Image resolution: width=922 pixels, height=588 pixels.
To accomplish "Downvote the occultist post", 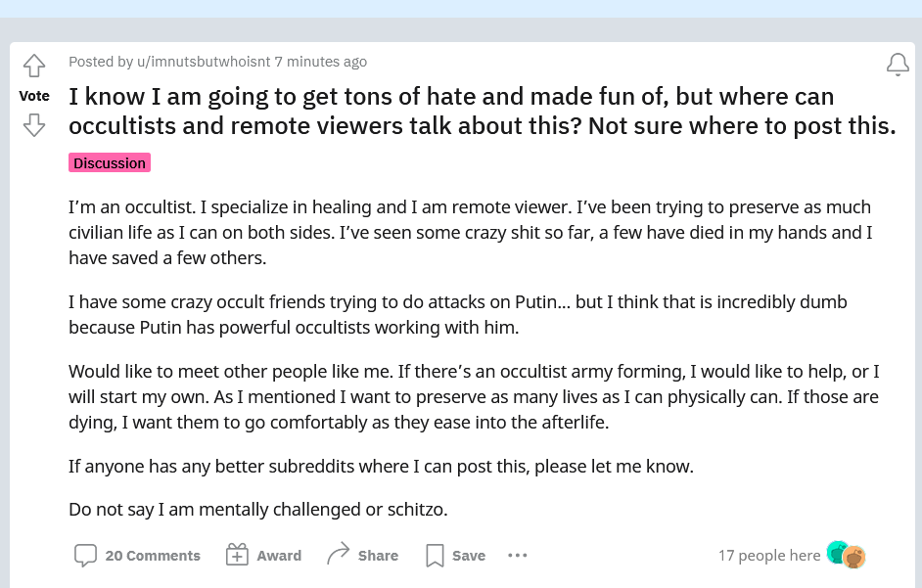I will click(34, 125).
